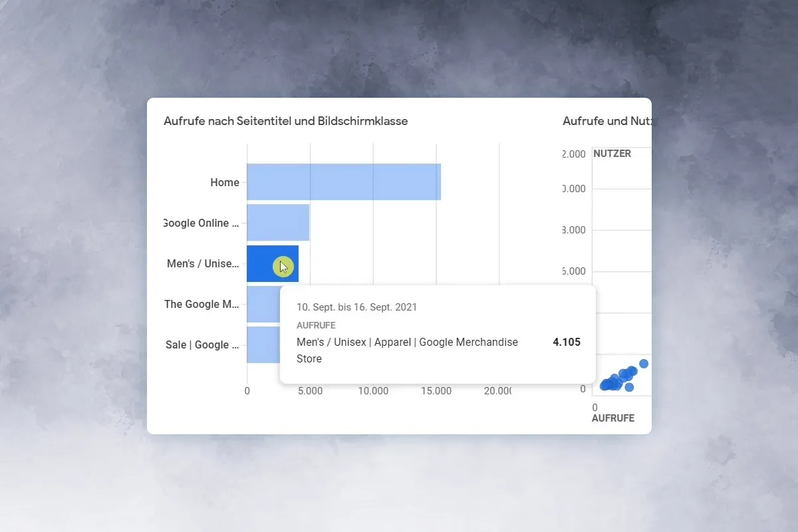Select the 'Sale | Google ...' row label
The image size is (798, 532).
(x=202, y=344)
